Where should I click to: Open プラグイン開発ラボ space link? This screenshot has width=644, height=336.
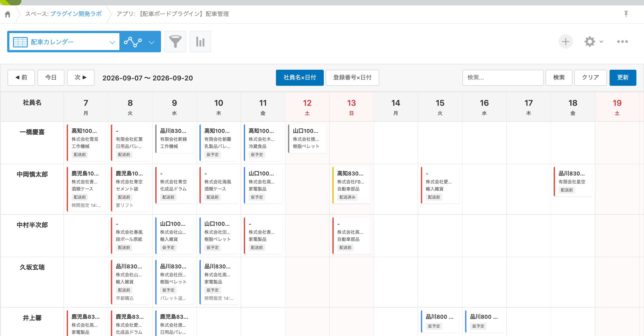[x=76, y=14]
